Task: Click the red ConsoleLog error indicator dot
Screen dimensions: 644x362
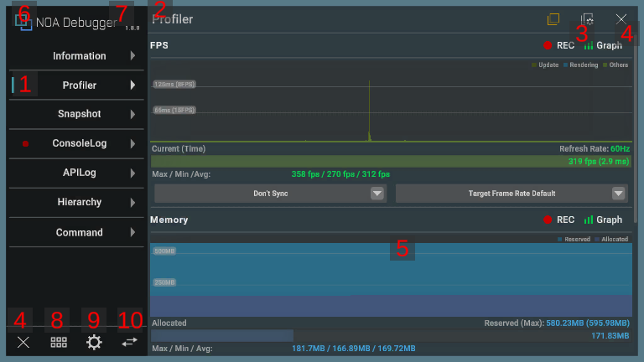Action: pyautogui.click(x=25, y=143)
